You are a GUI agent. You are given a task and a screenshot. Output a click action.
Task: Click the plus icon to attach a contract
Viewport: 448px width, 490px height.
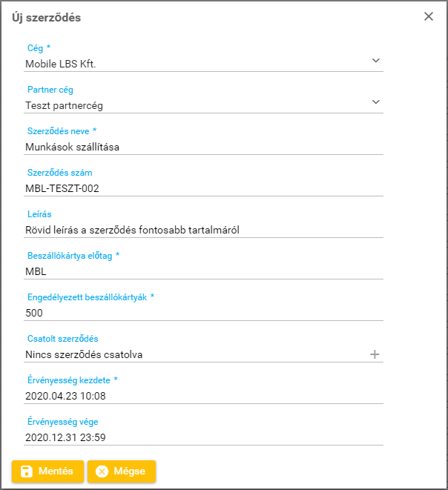pyautogui.click(x=375, y=354)
